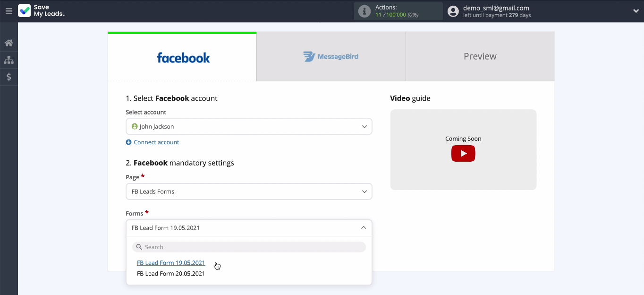This screenshot has width=644, height=295.
Task: Collapse the Forms dropdown showing FB Lead Form 19.05.2021
Action: 249,228
